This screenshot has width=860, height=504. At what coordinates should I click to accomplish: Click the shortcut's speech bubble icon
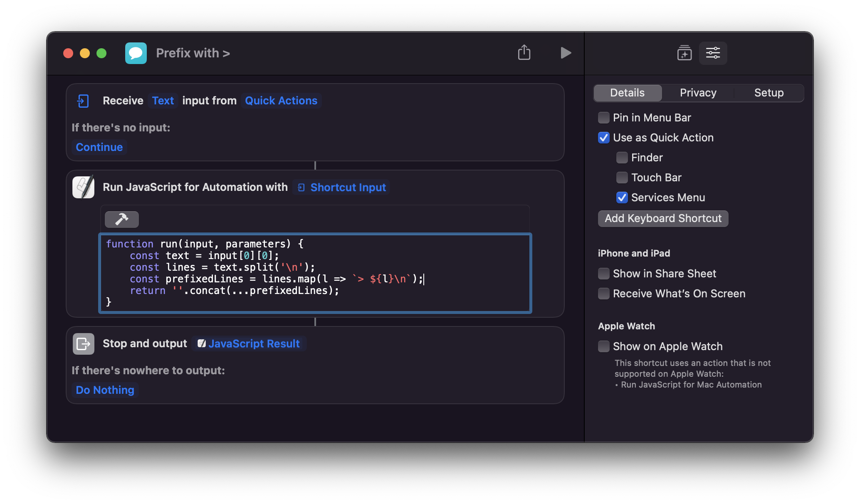coord(136,53)
